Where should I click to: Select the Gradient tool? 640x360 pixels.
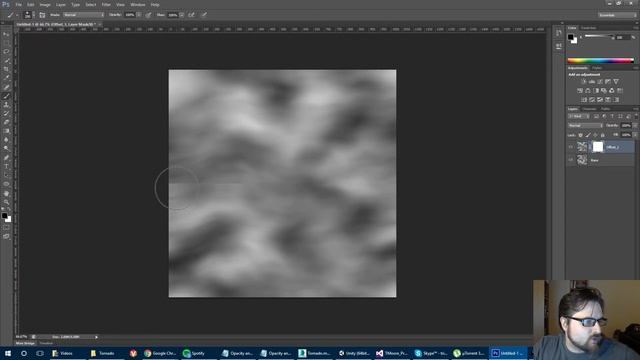[x=7, y=131]
